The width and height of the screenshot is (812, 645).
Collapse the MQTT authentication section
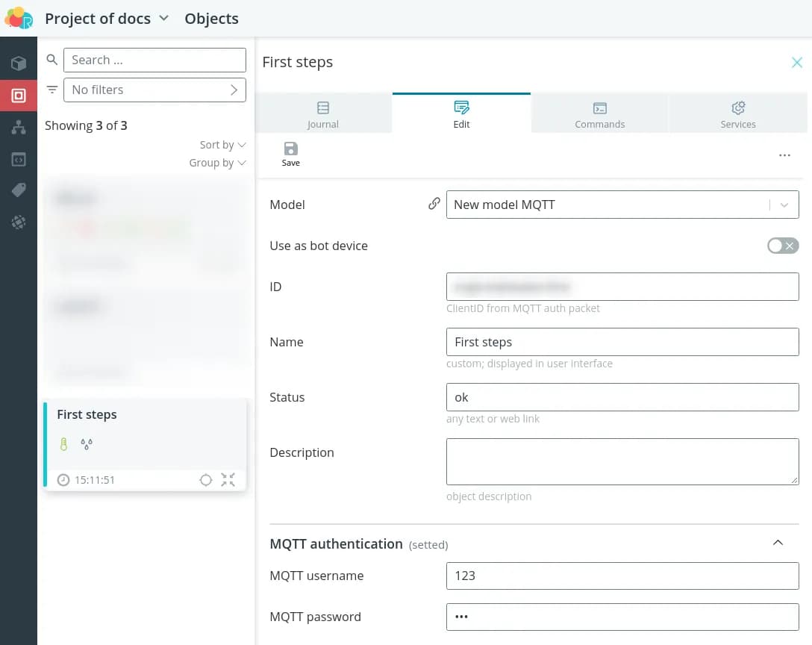pos(778,543)
